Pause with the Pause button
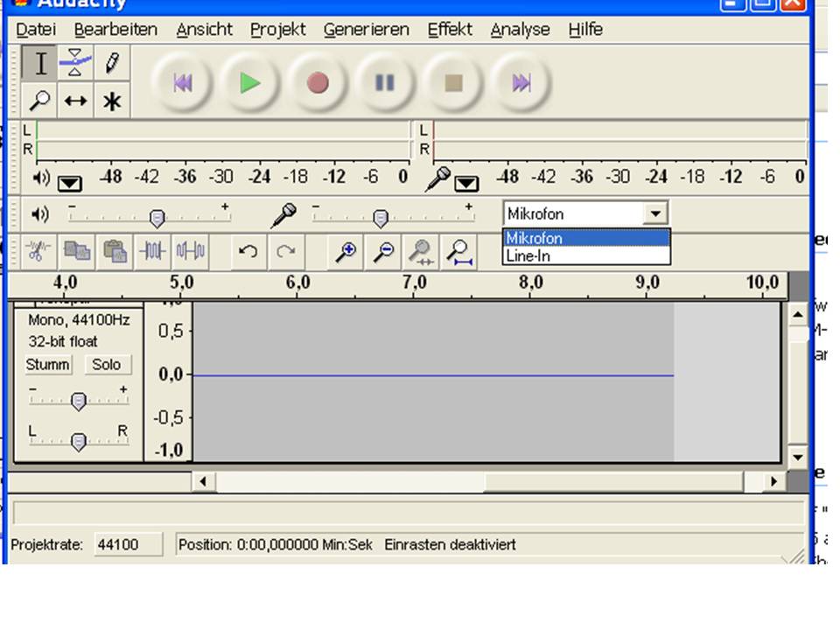Image resolution: width=840 pixels, height=630 pixels. point(385,83)
